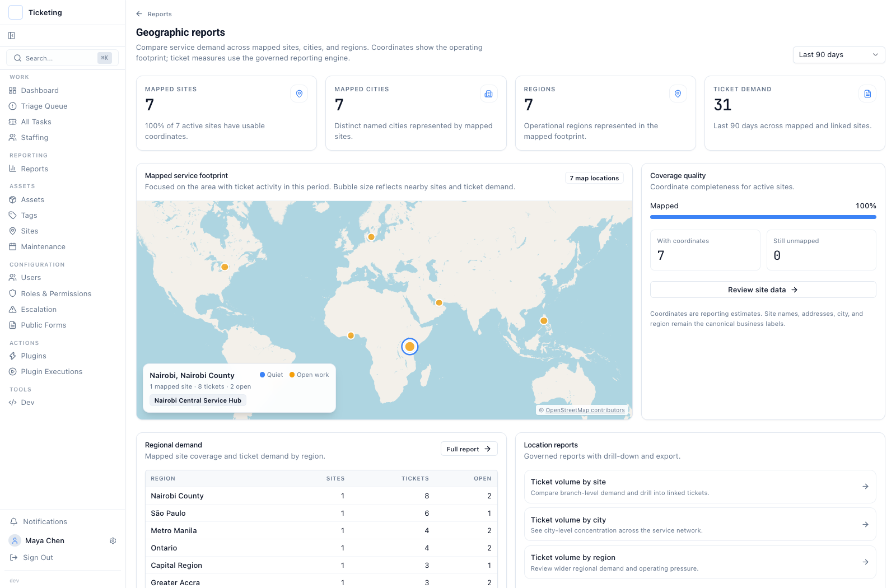Select Capital Region row
This screenshot has height=588, width=896.
click(321, 566)
